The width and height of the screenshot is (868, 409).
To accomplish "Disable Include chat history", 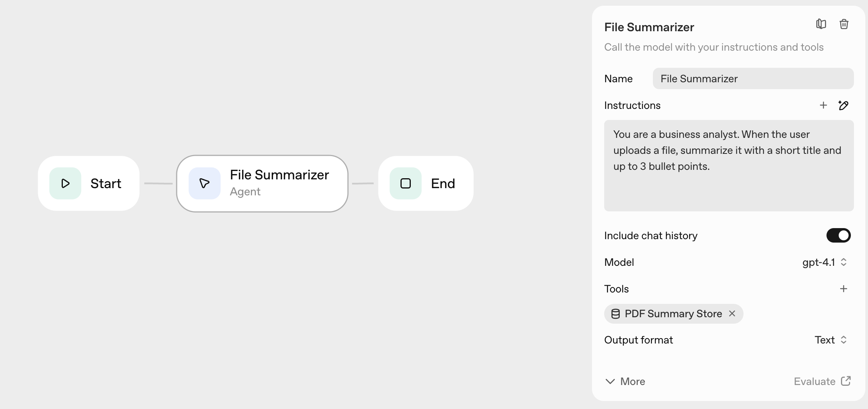I will click(838, 235).
